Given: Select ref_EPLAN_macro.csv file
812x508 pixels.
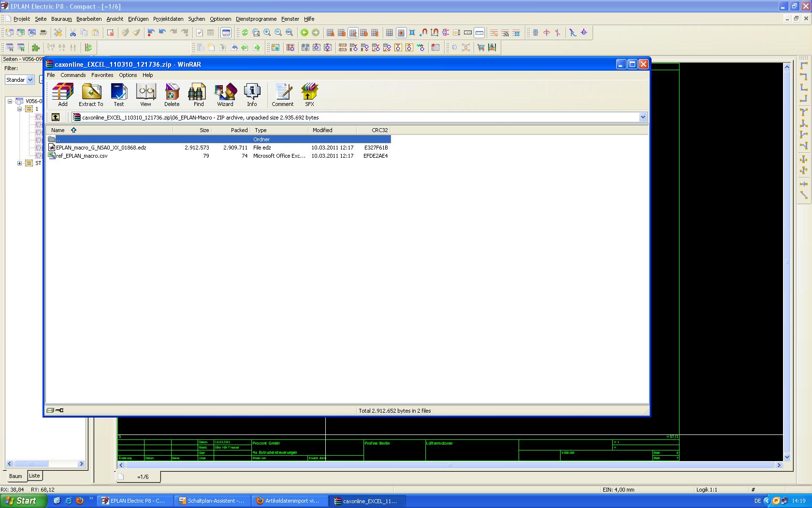Looking at the screenshot, I should click(82, 156).
